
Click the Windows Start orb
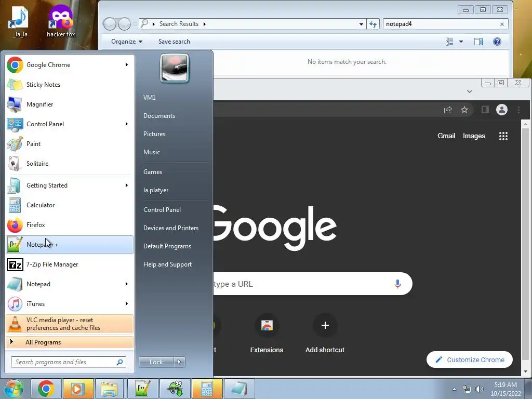pyautogui.click(x=14, y=389)
